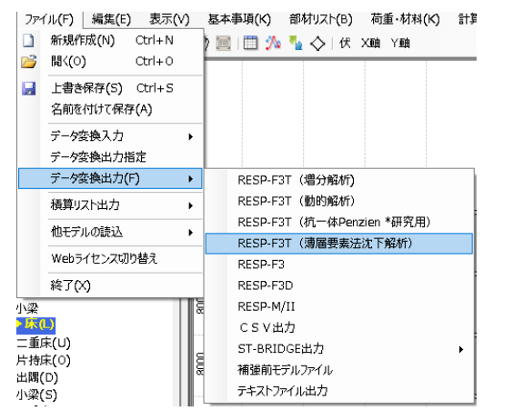Viewport: 524px width, 420px height.
Task: Click the gray frame icon in toolbar
Action: (224, 44)
